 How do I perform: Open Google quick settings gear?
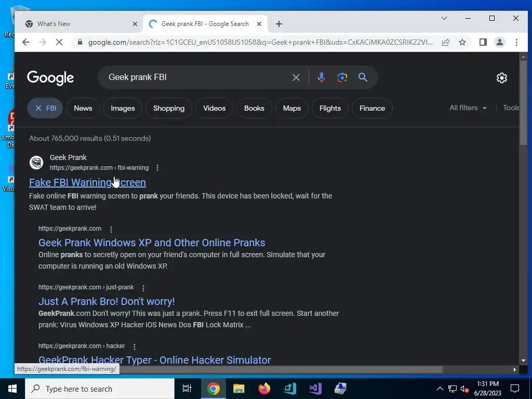[x=501, y=78]
